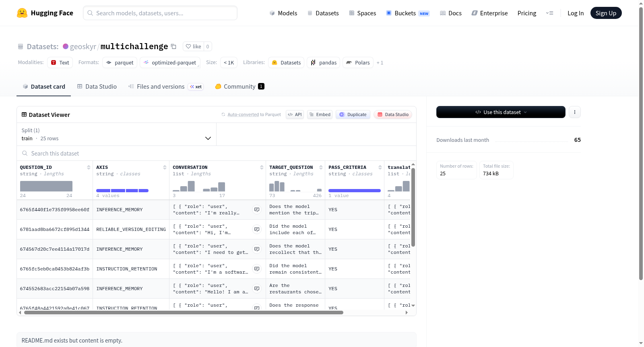Select the RELIABLE_VERSION_EDITING cell
Viewport: 644px width, 347px height.
coord(131,229)
